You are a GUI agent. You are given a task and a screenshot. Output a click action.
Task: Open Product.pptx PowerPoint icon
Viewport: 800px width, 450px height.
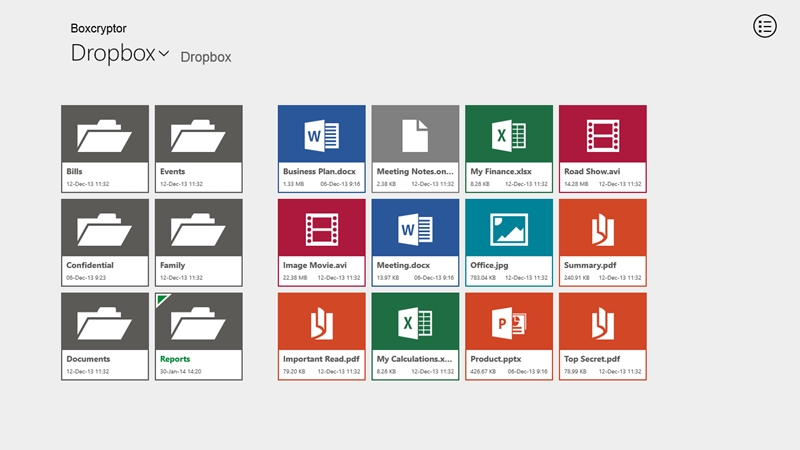point(509,323)
